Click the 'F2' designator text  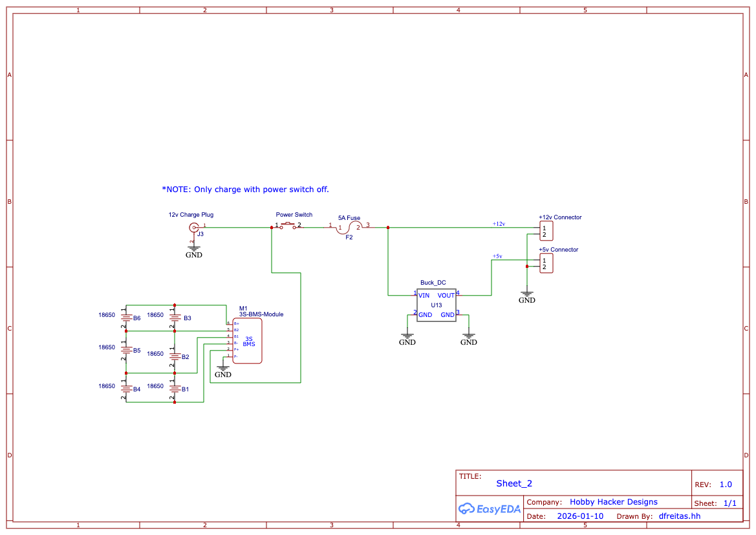pos(349,237)
